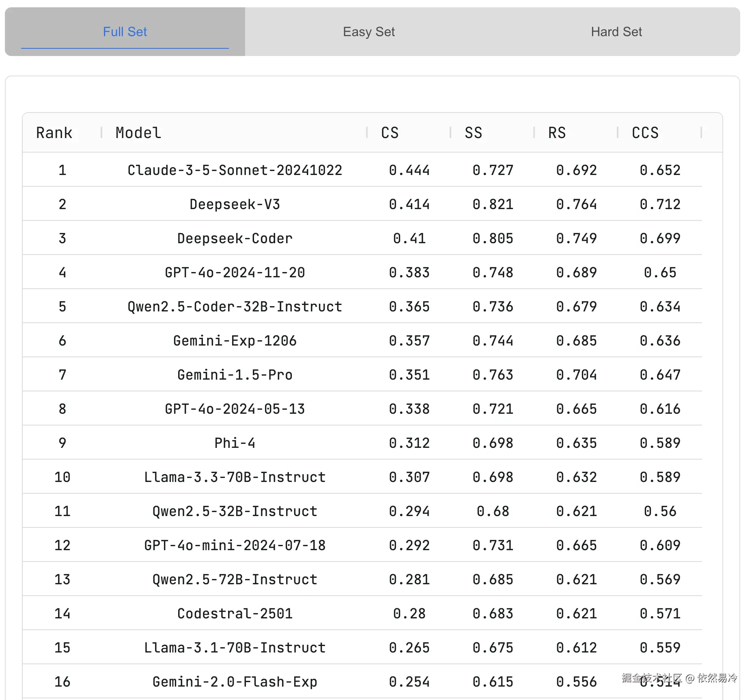This screenshot has height=700, width=754.
Task: Select the Gemini-2.0-Flash-Exp model name
Action: click(x=235, y=682)
